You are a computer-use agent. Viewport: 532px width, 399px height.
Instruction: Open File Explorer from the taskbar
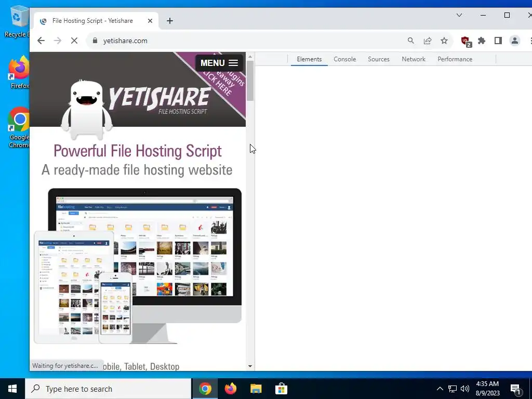pos(256,389)
